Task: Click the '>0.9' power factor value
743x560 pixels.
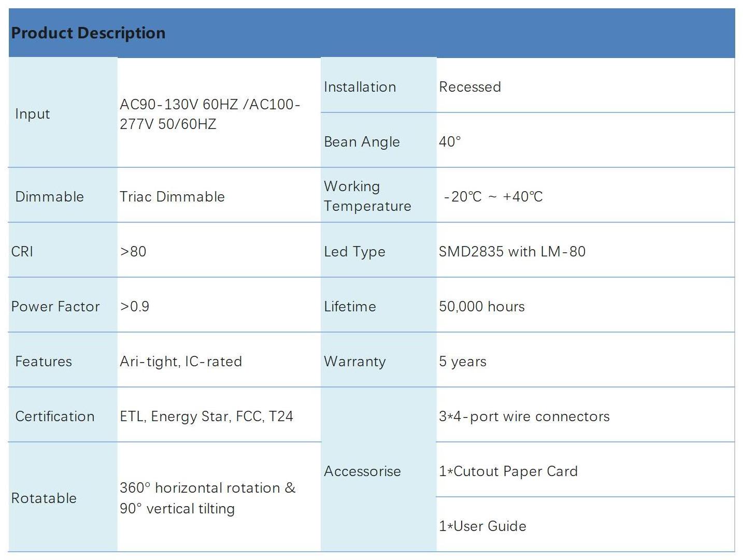Action: click(x=135, y=307)
